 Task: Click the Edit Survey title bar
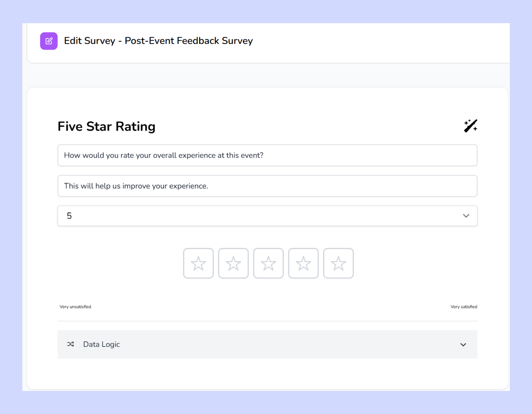(158, 41)
